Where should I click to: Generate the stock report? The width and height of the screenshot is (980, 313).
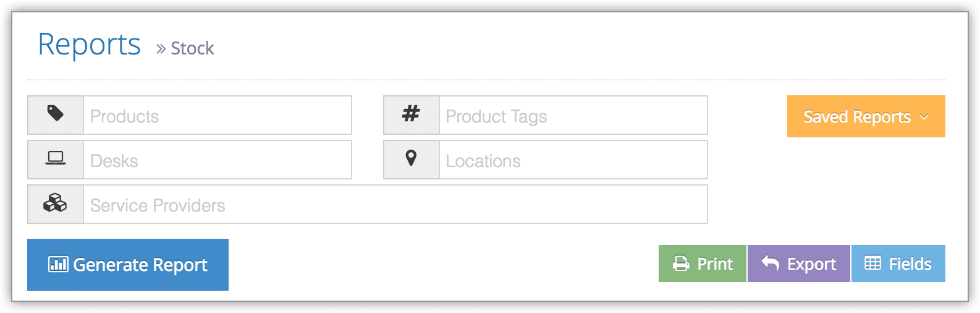[x=128, y=265]
